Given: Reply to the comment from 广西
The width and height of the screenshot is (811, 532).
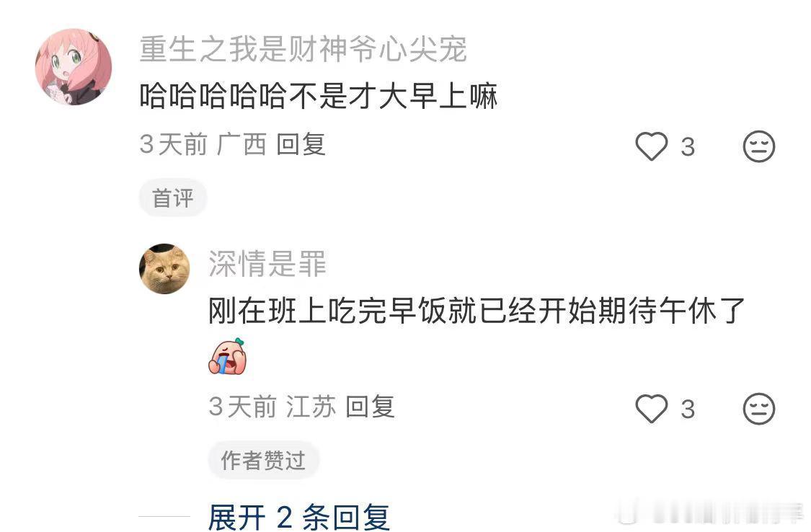Looking at the screenshot, I should [x=301, y=144].
